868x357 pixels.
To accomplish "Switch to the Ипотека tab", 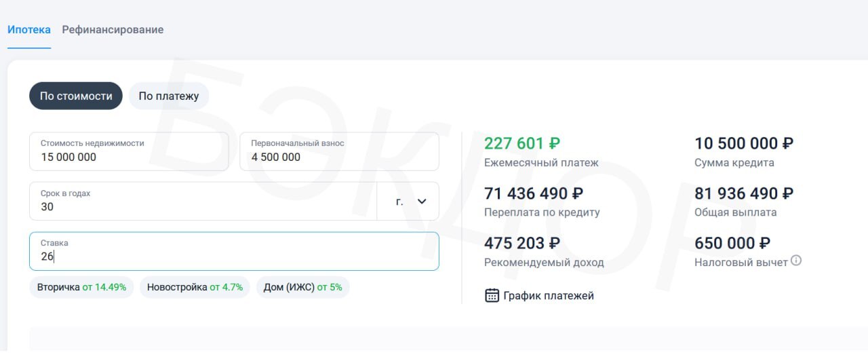I will click(x=28, y=30).
